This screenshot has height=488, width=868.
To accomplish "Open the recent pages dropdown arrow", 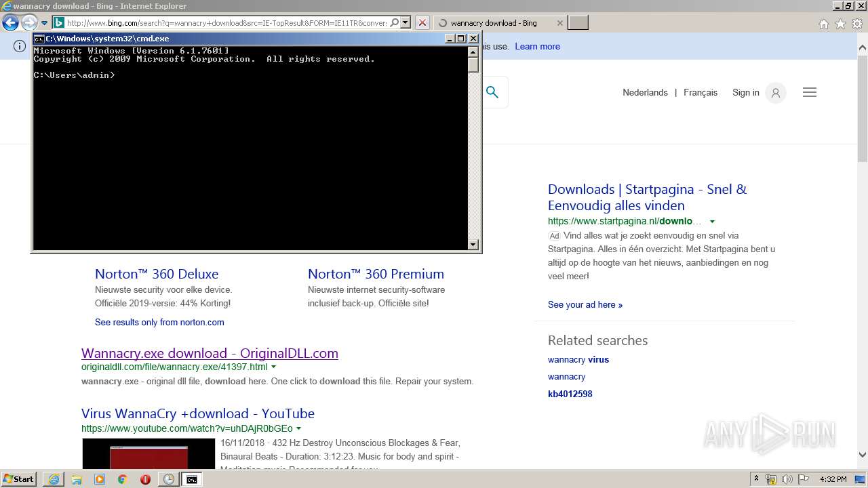I will pyautogui.click(x=44, y=23).
